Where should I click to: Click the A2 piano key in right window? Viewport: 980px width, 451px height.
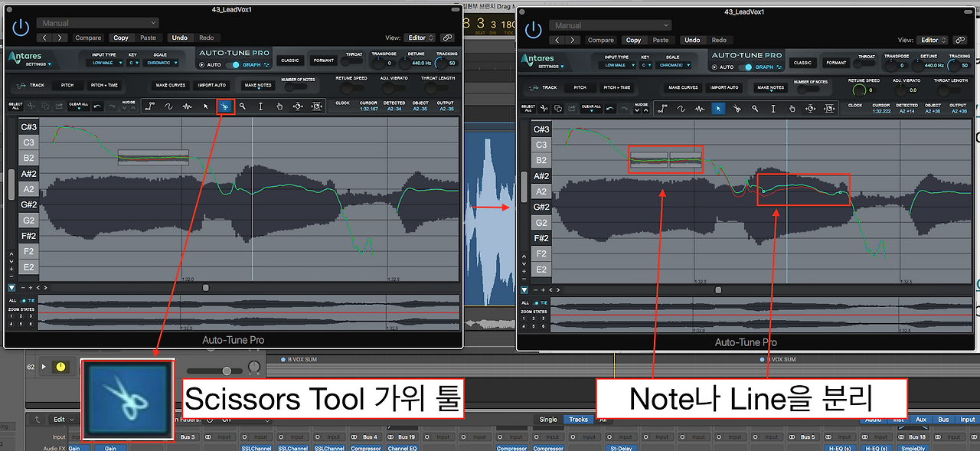tap(541, 191)
